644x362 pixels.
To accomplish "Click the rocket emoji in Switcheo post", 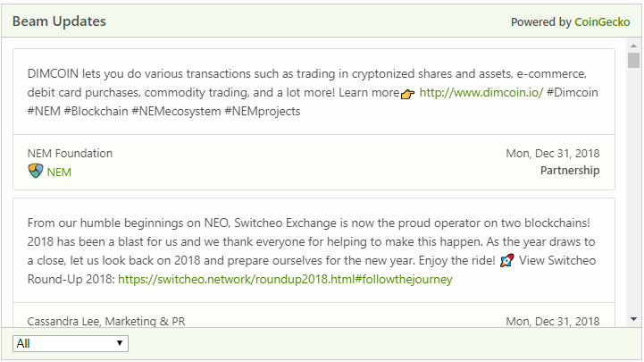I will point(506,260).
